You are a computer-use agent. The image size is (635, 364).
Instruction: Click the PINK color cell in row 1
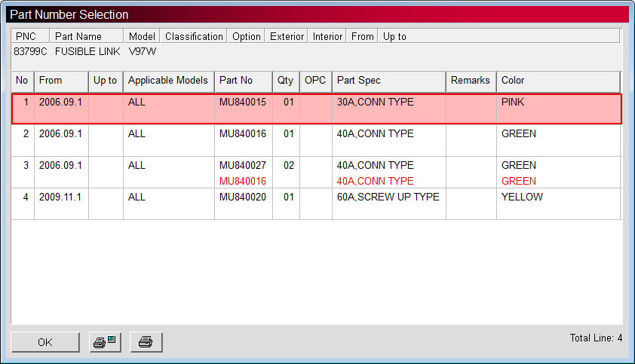point(513,102)
